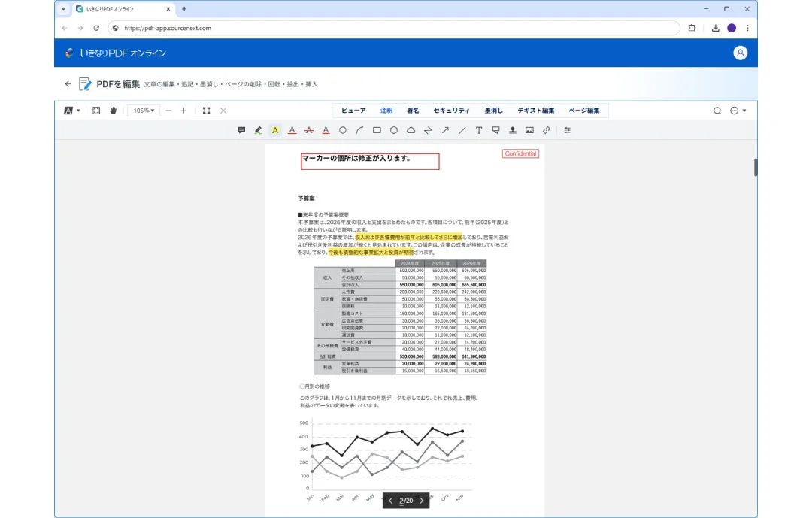
Task: Select the strikethrough text annotation tool
Action: [x=309, y=130]
